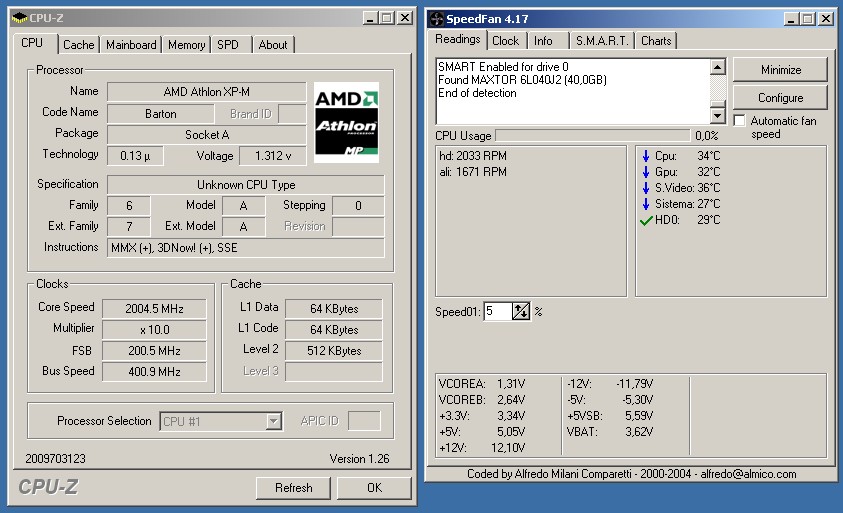The image size is (843, 513).
Task: Click the 'Unknown CPU Type' specification field
Action: pos(246,185)
